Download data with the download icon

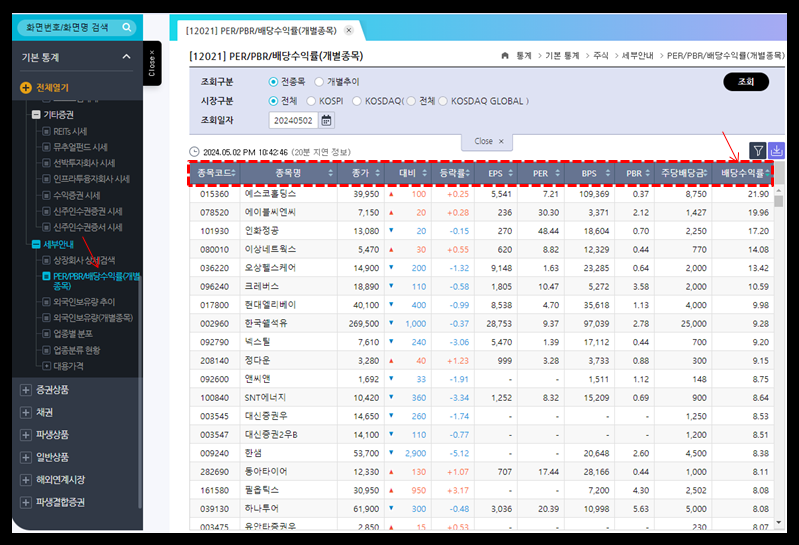(776, 150)
